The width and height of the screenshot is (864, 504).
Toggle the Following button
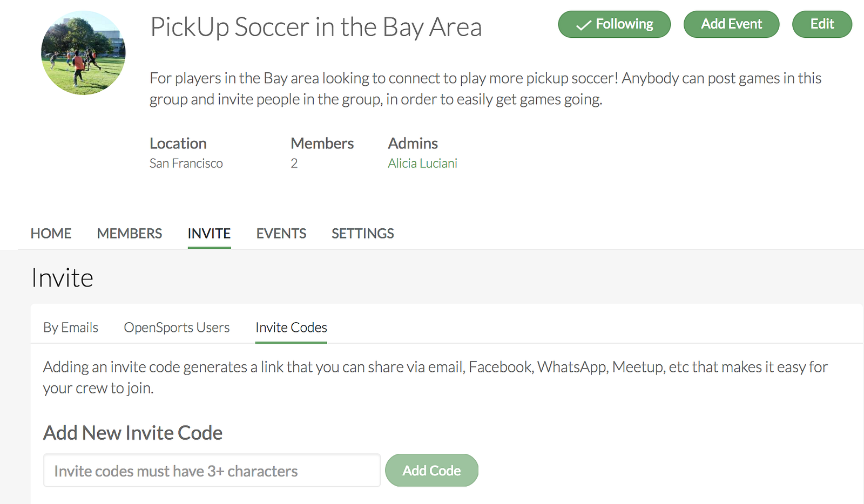pyautogui.click(x=614, y=24)
